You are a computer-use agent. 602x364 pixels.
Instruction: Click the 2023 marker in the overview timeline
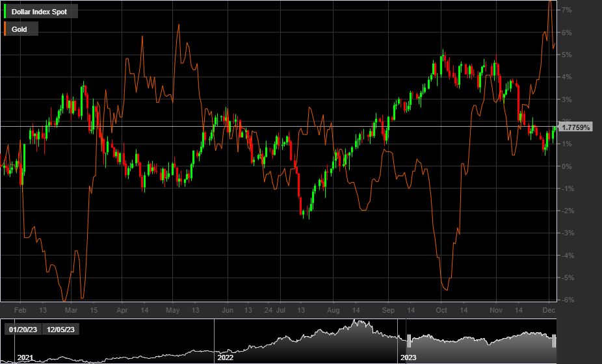coord(408,357)
